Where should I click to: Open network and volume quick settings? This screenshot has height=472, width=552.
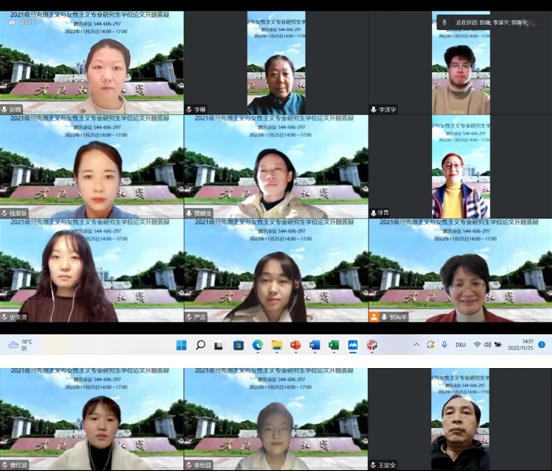pyautogui.click(x=488, y=345)
